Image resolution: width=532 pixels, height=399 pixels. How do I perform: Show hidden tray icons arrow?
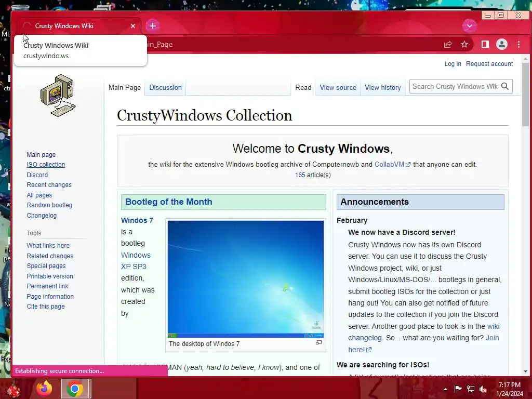(x=445, y=389)
